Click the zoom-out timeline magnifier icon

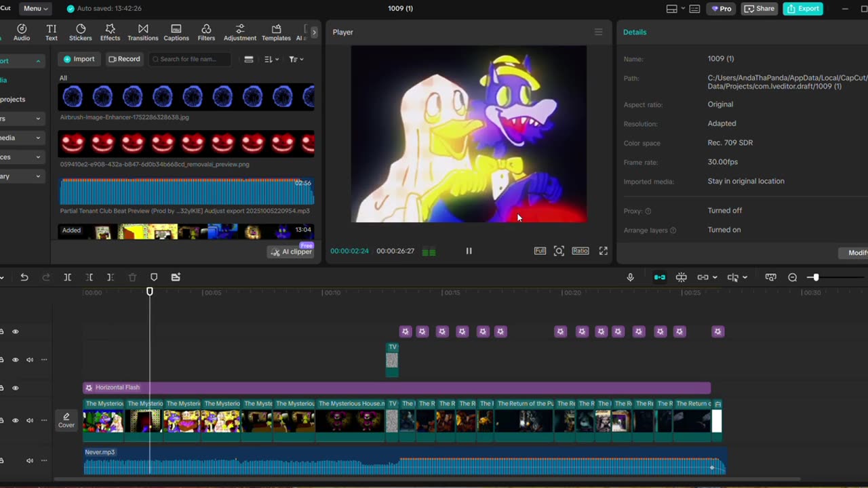(792, 277)
